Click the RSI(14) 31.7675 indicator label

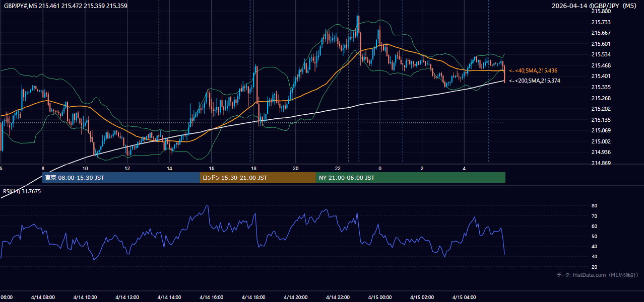tap(22, 191)
